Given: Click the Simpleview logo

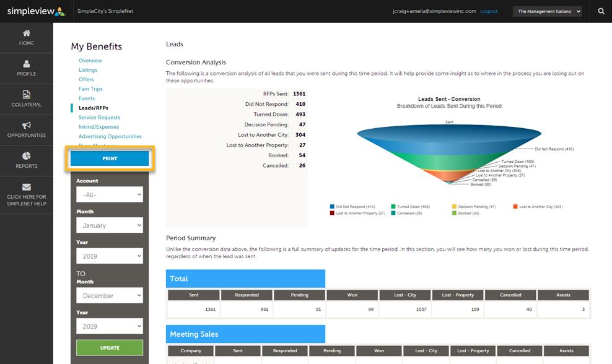Looking at the screenshot, I should pyautogui.click(x=37, y=11).
